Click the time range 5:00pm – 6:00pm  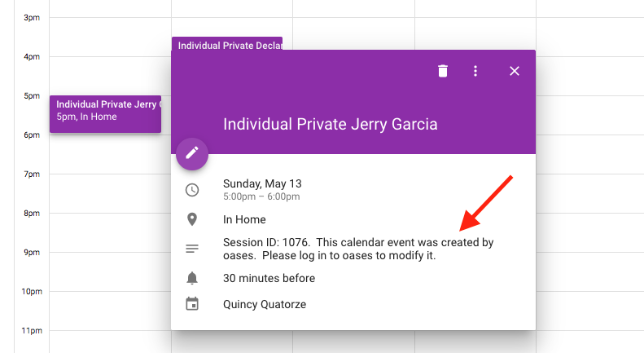(261, 196)
